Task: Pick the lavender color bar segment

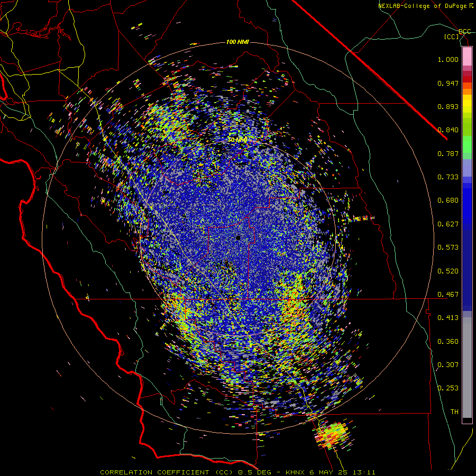Action: [x=467, y=168]
